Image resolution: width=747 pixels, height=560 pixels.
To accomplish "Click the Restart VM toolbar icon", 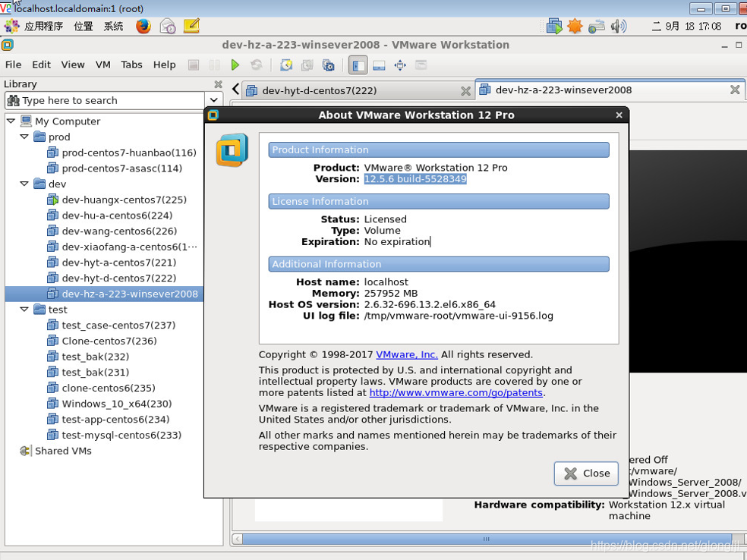I will coord(257,64).
